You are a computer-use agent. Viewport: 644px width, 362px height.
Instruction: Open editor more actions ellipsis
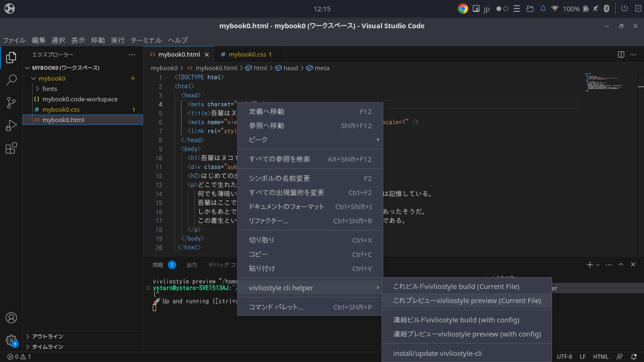click(633, 55)
